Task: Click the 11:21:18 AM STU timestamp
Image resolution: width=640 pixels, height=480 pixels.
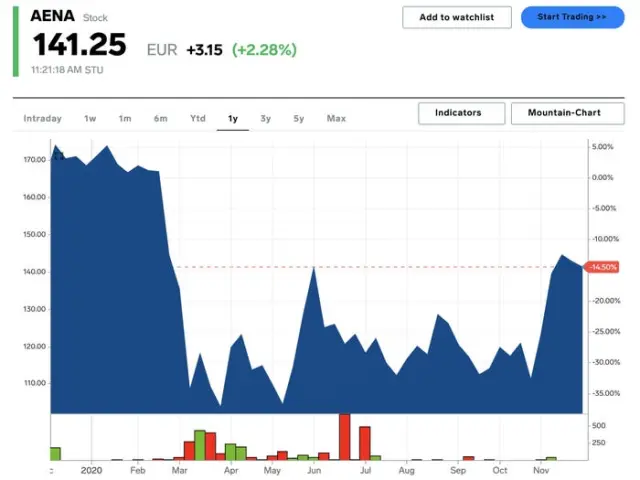Action: pyautogui.click(x=67, y=70)
